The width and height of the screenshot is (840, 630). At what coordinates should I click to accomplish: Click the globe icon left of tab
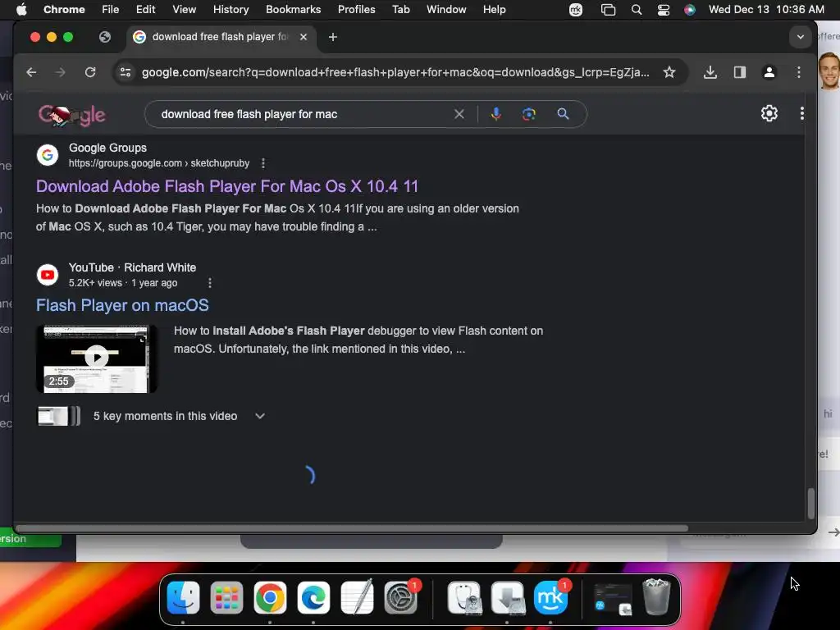(x=105, y=37)
